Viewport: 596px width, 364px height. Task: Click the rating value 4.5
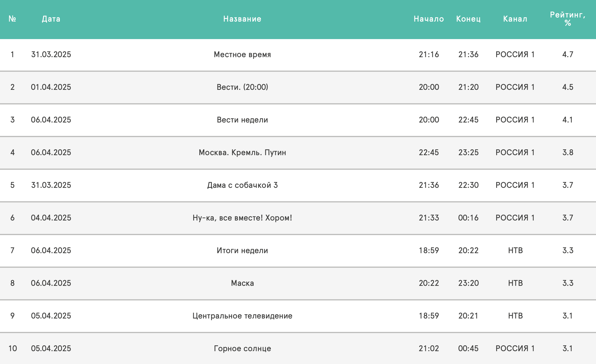pyautogui.click(x=568, y=87)
